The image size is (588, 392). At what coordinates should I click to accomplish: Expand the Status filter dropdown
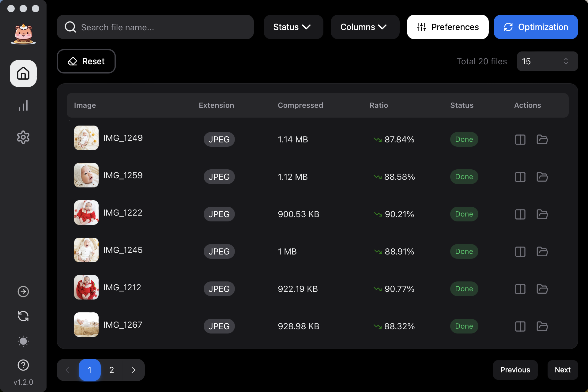pyautogui.click(x=293, y=27)
